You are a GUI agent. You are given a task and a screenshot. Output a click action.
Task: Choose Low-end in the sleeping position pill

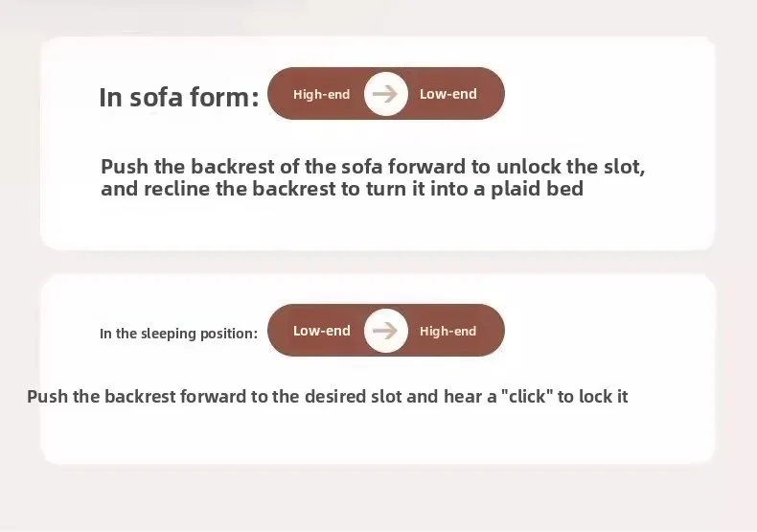[x=322, y=331]
